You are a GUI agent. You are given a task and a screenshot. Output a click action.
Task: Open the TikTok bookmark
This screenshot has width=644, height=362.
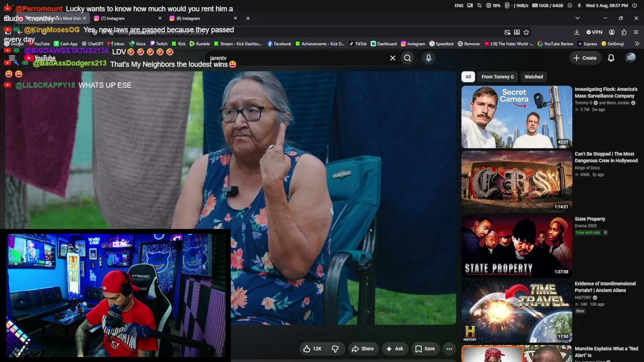point(358,44)
